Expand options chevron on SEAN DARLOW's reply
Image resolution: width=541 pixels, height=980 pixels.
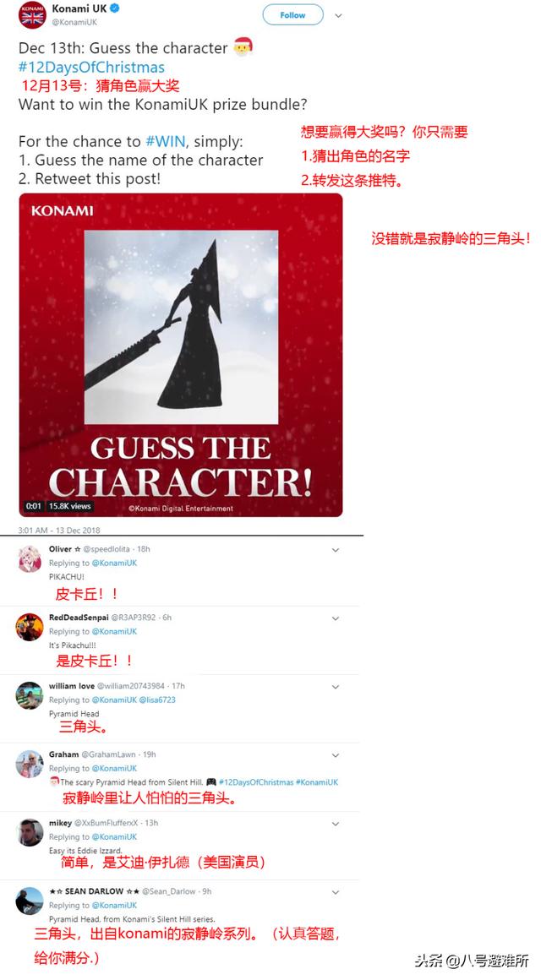click(x=336, y=892)
